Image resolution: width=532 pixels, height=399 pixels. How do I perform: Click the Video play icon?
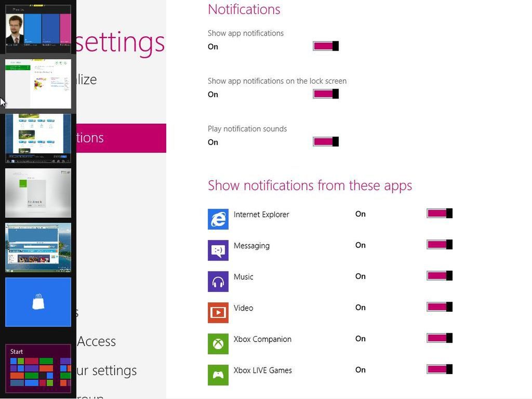tap(218, 313)
